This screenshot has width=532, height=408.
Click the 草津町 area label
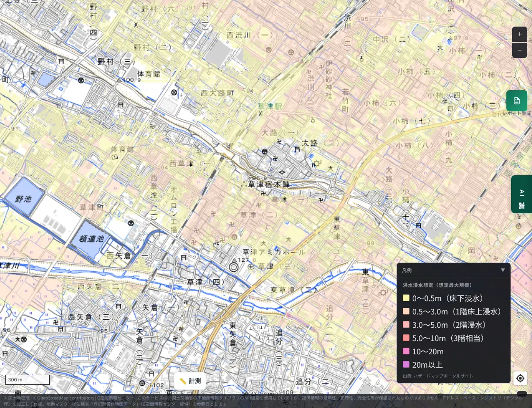92,207
